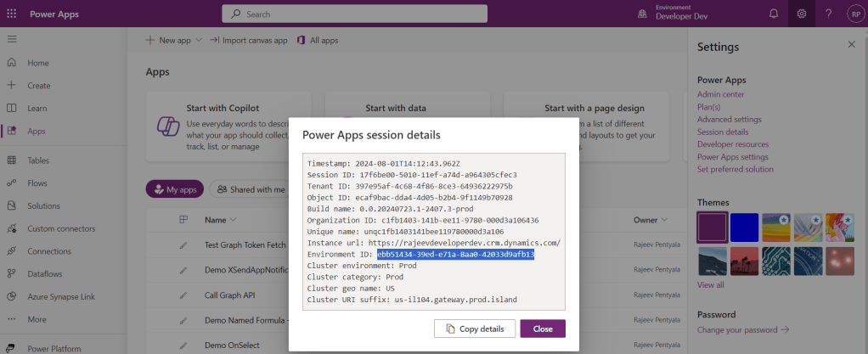Open the Name column sort dropdown
The width and height of the screenshot is (868, 354).
(231, 220)
